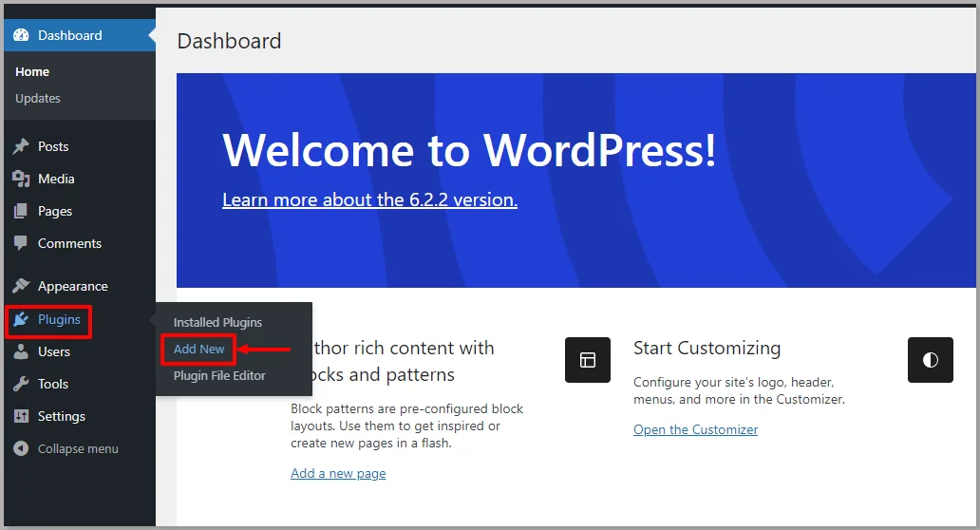Viewport: 980px width, 530px height.
Task: Click the Dashboard gauge icon
Action: coord(21,35)
